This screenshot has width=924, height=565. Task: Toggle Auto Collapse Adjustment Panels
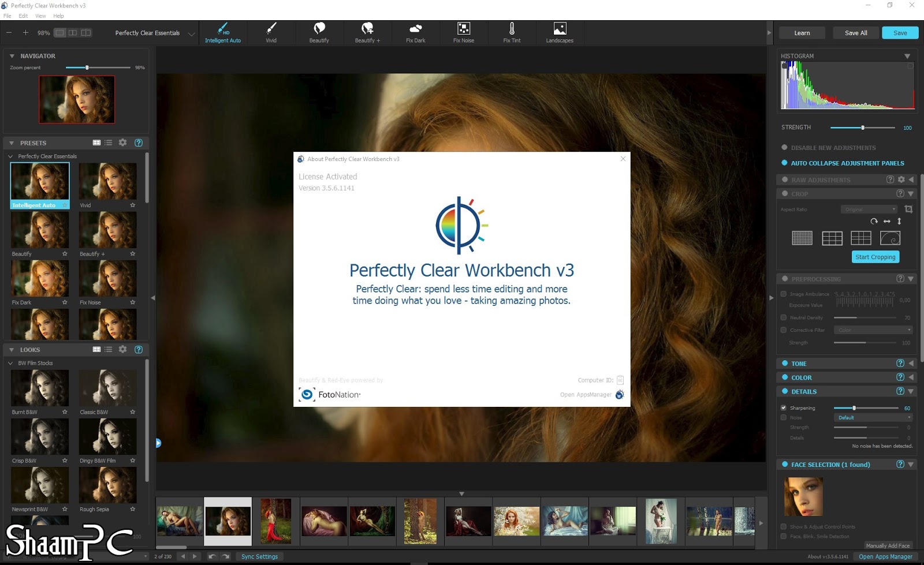coord(784,163)
